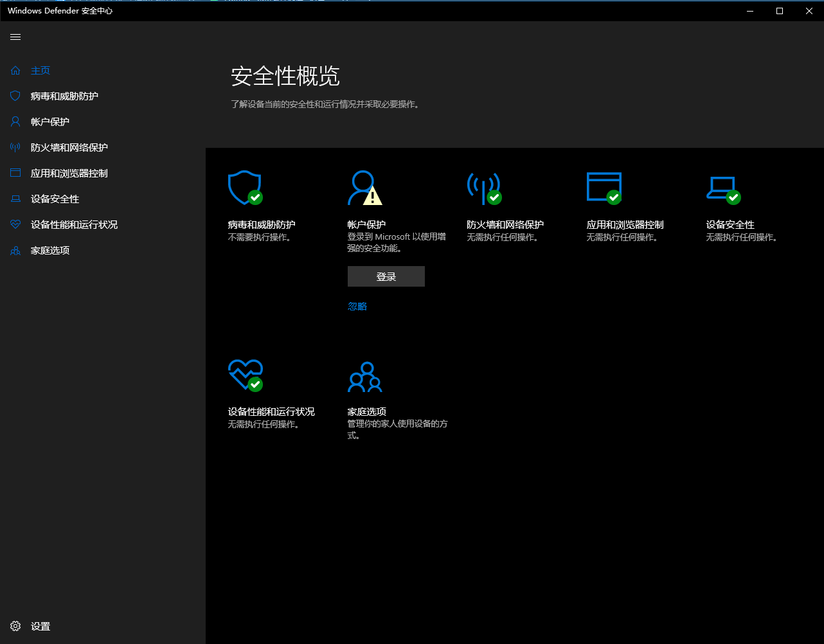Click the text 不需要执行操作。
Image resolution: width=824 pixels, height=644 pixels.
click(x=260, y=237)
